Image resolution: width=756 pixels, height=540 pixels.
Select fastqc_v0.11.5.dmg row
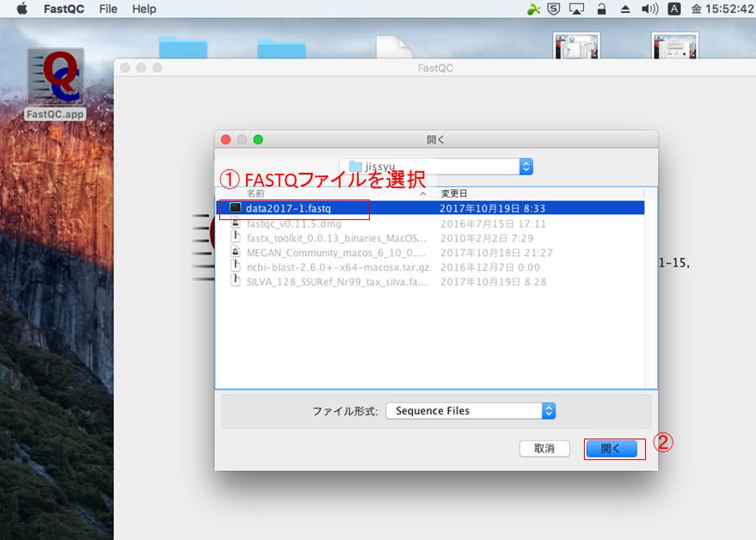point(430,224)
